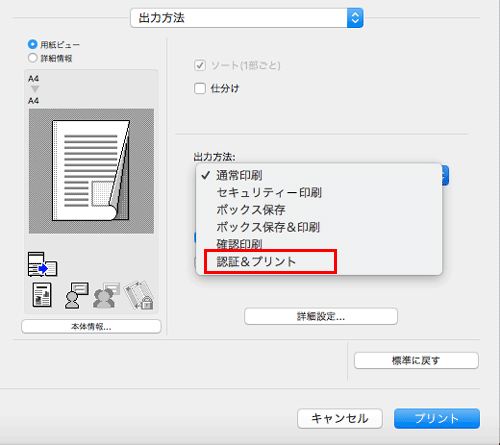This screenshot has width=500, height=445.
Task: Choose セキュリティー印刷 from the list
Action: [269, 193]
